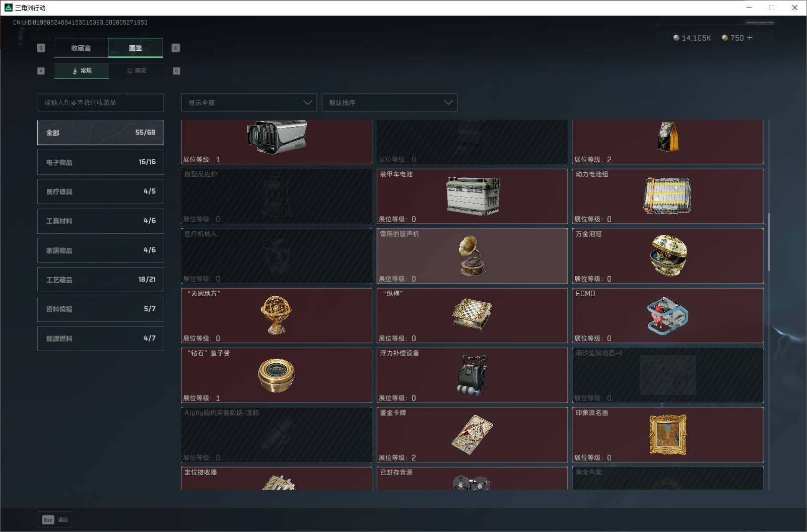807x532 pixels.
Task: Click the 14,105K currency coin icon
Action: tap(676, 38)
